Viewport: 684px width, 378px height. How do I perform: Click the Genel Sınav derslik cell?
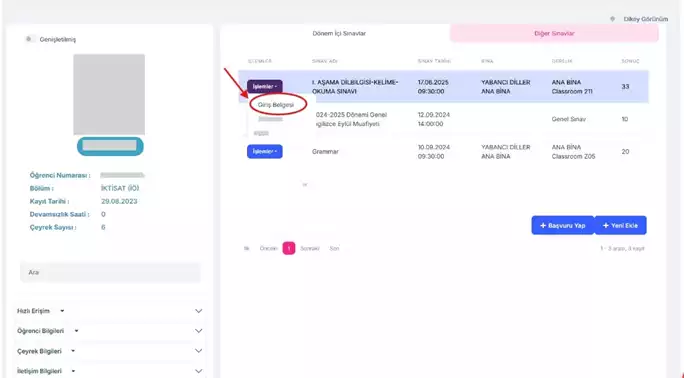(568, 119)
